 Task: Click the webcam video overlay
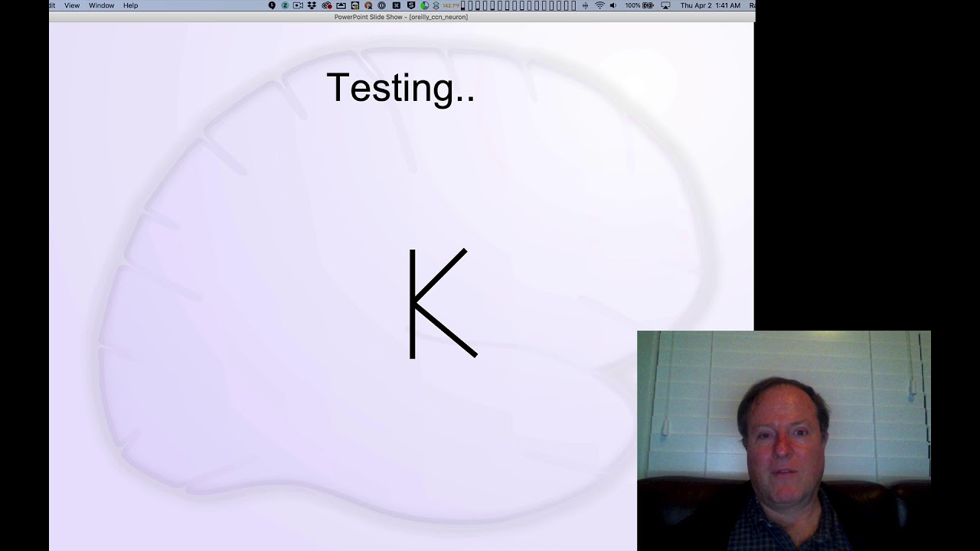coord(784,441)
